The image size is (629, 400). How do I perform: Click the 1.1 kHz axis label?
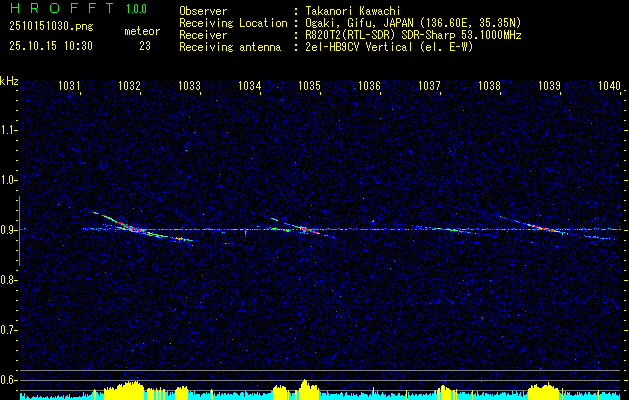point(8,130)
